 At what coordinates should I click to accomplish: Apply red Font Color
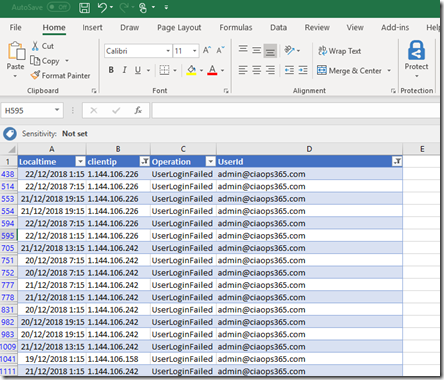(212, 70)
